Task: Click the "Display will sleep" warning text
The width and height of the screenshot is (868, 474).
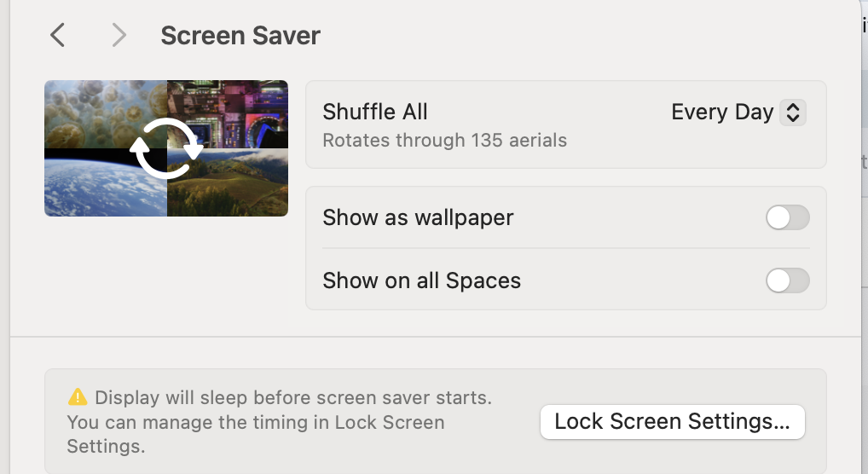Action: coord(292,397)
